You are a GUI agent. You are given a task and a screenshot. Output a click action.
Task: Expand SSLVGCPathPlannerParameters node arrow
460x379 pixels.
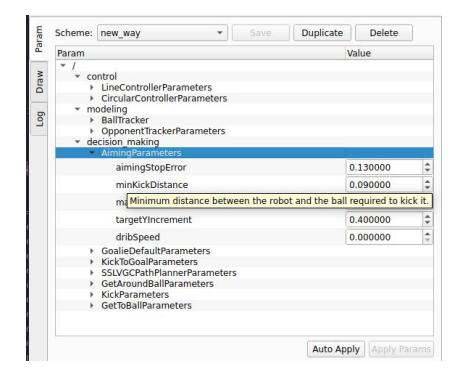tap(92, 273)
